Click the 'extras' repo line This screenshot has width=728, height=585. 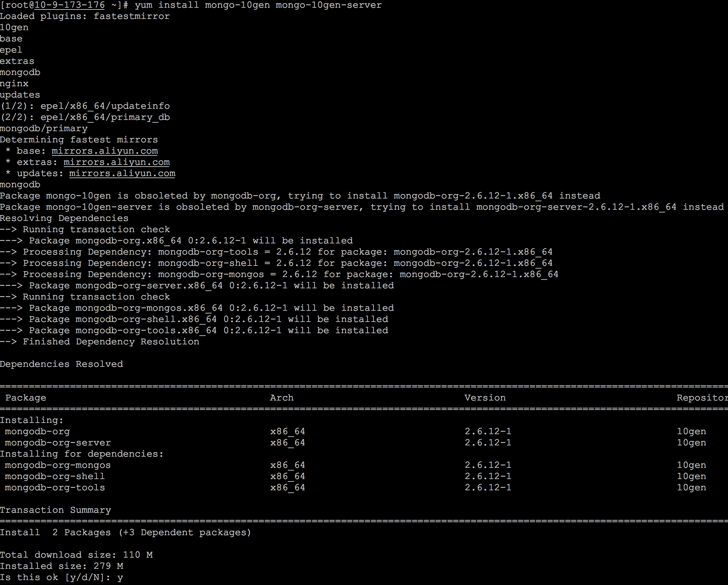[x=17, y=61]
